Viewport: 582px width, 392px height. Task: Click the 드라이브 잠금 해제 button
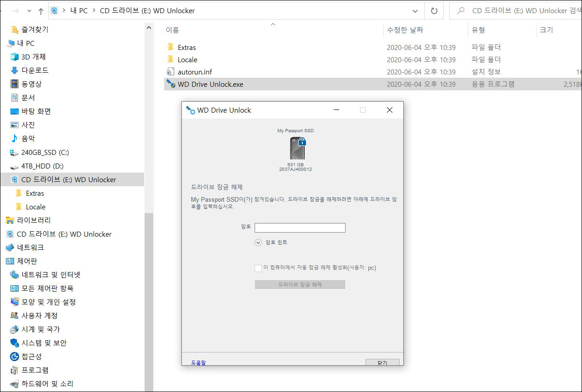coord(300,285)
